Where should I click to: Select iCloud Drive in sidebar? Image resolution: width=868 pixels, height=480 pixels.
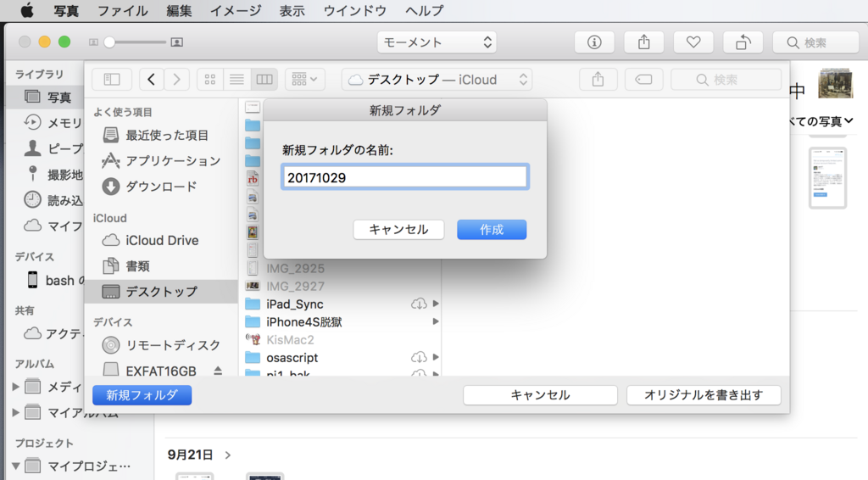coord(161,240)
